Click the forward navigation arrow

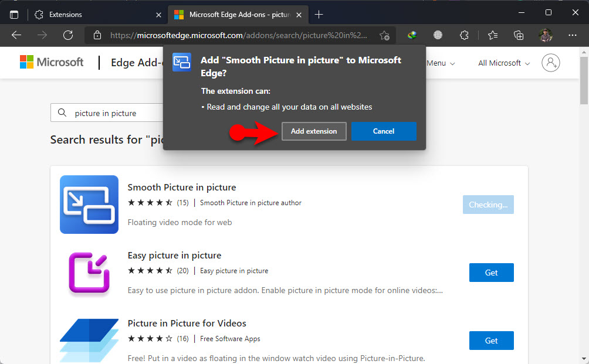[x=42, y=35]
